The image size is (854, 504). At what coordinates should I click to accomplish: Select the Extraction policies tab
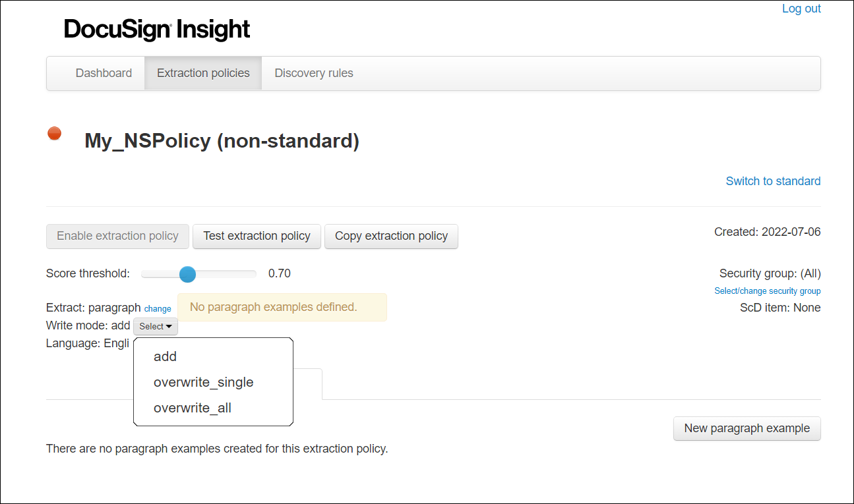point(202,72)
